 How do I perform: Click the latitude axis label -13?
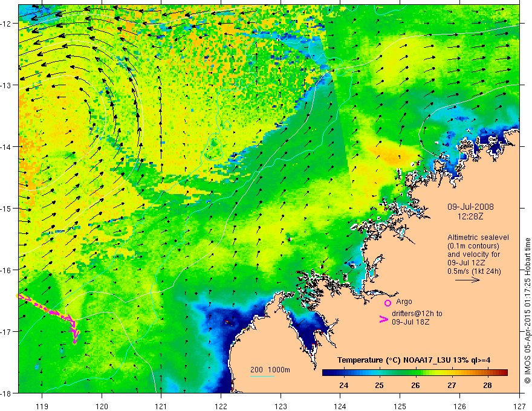pyautogui.click(x=6, y=85)
